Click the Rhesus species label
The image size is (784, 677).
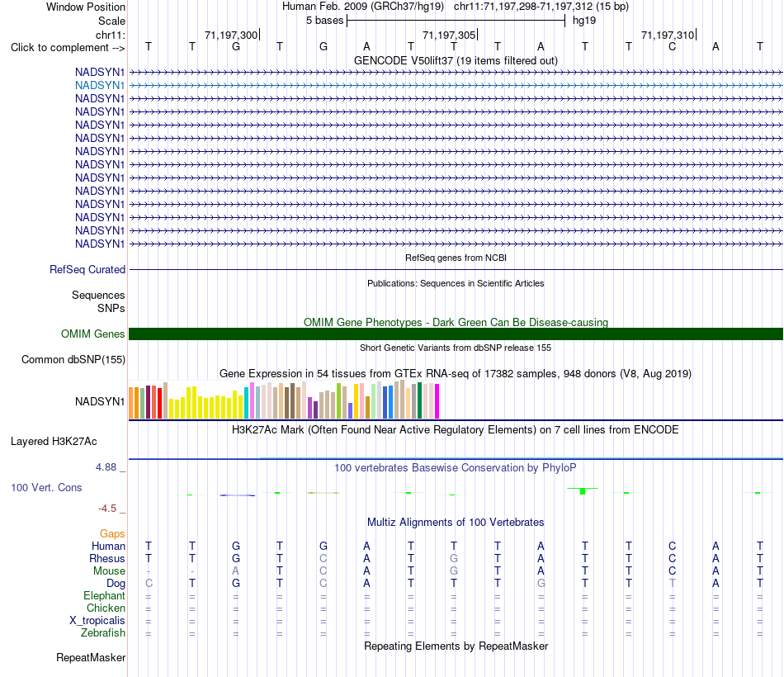(107, 558)
